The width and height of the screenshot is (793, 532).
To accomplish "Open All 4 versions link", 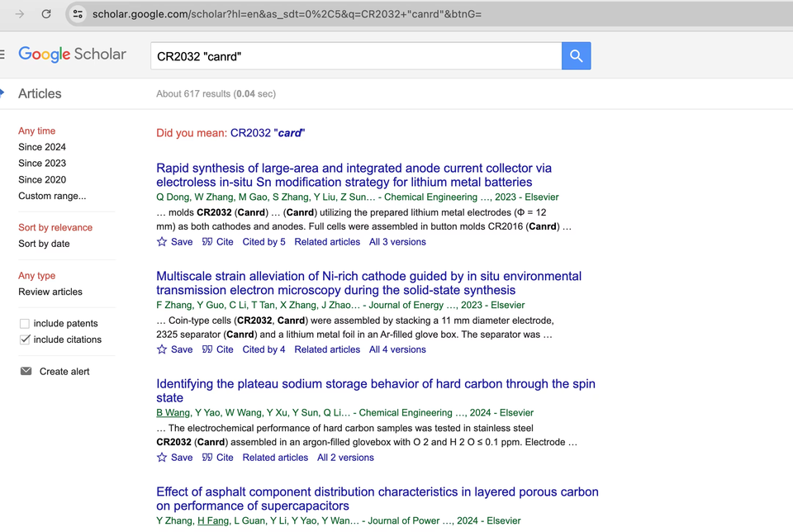I will [x=397, y=349].
